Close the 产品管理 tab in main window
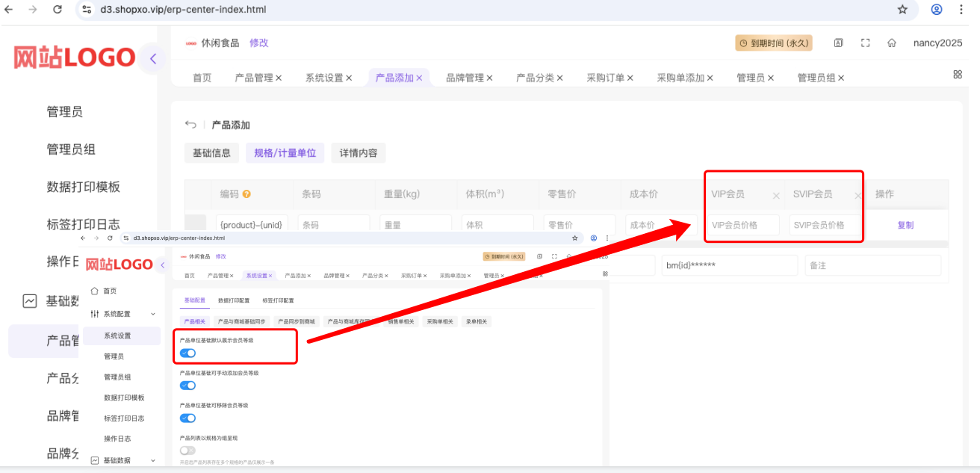The width and height of the screenshot is (980, 473). point(279,78)
